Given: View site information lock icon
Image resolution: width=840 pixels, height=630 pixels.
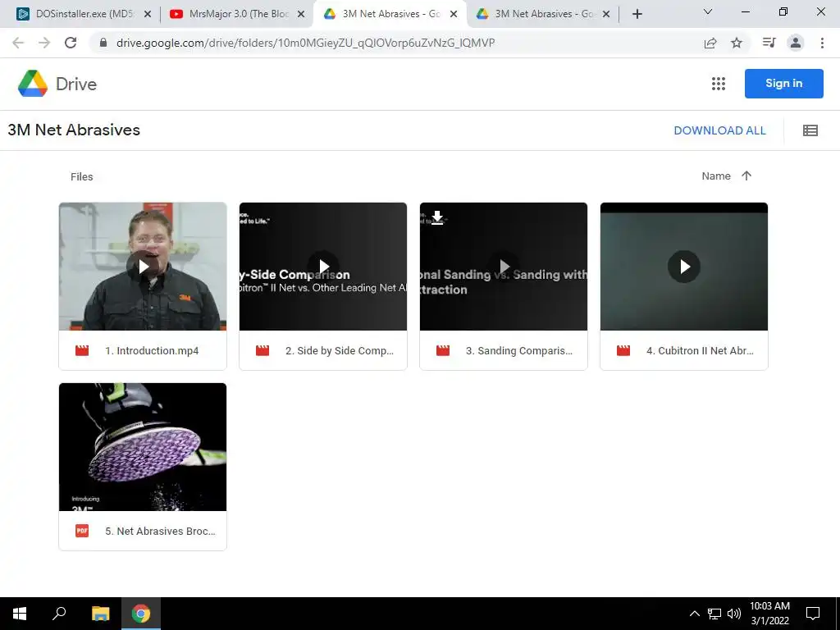Looking at the screenshot, I should 103,43.
